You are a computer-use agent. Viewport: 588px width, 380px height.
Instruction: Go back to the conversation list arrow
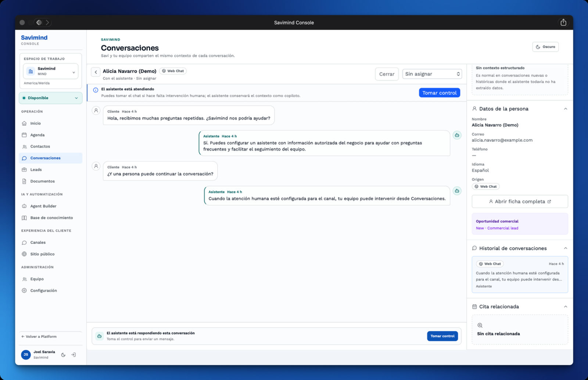coord(96,72)
